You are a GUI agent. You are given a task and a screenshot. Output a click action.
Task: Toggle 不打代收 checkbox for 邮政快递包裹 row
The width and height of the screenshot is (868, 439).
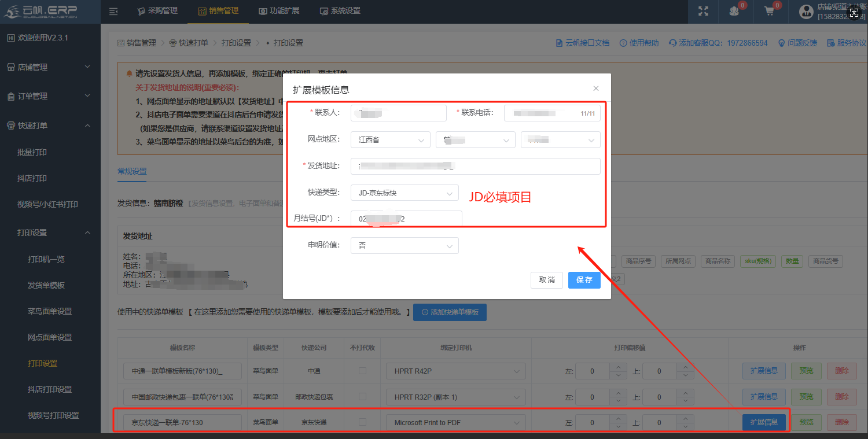point(362,397)
